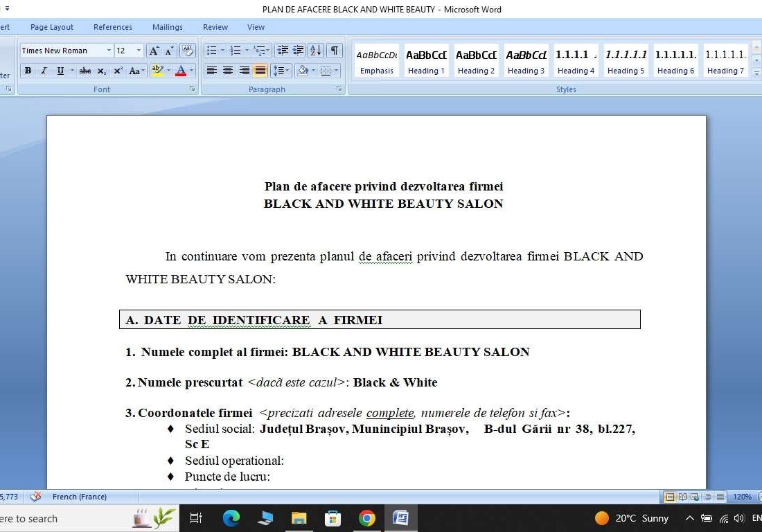Toggle the Show/Hide paragraph marks icon
Image resolution: width=762 pixels, height=532 pixels.
tap(333, 51)
